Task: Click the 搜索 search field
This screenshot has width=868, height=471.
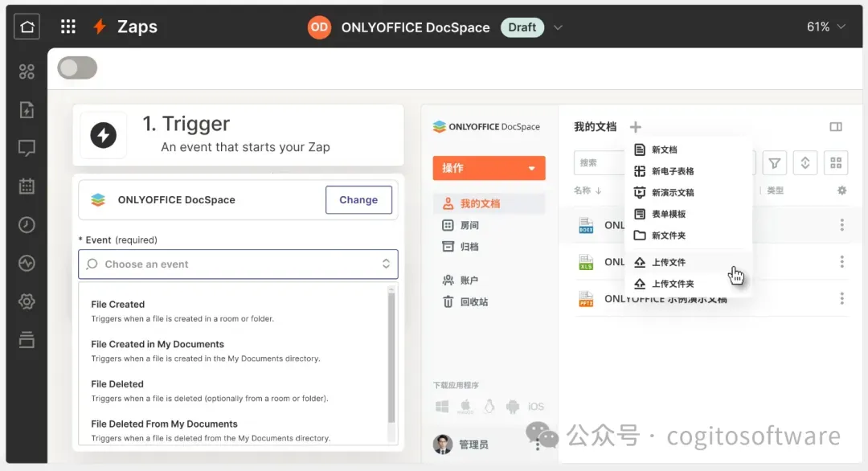Action: 600,162
